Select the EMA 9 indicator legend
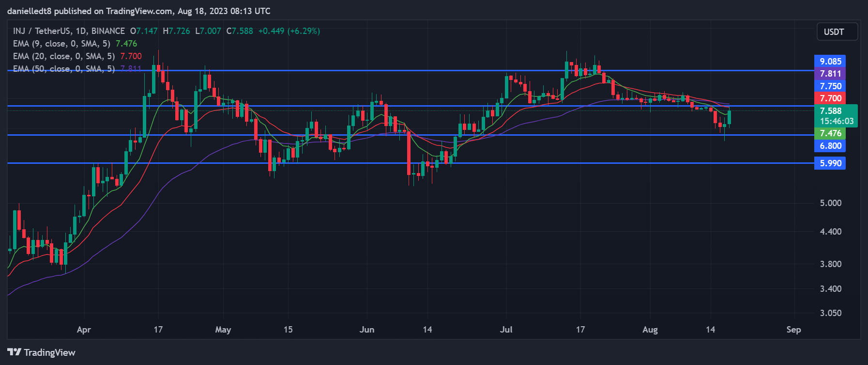Viewport: 868px width, 365px height. pos(75,44)
